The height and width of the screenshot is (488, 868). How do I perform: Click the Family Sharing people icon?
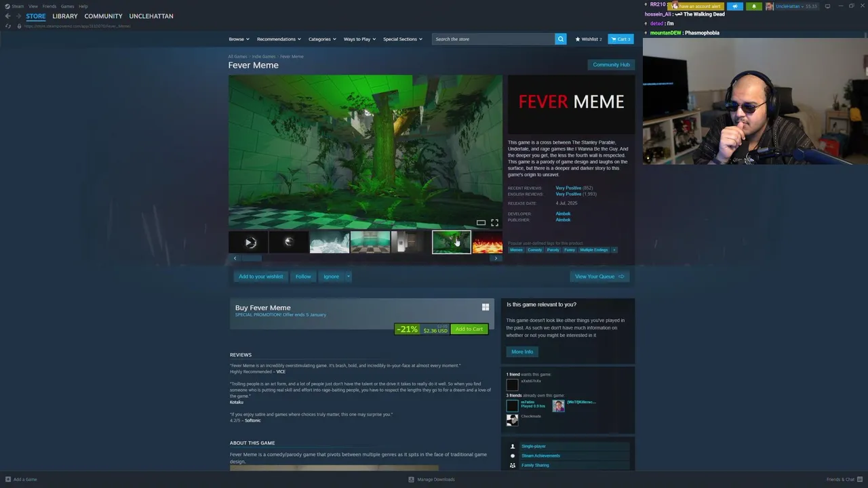513,465
